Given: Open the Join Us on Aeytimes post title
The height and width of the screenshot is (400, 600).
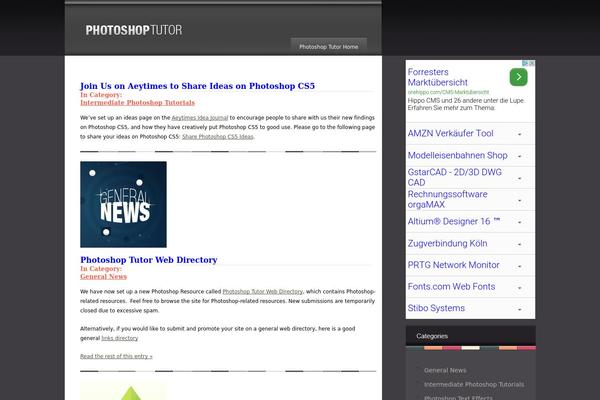Looking at the screenshot, I should [x=197, y=86].
